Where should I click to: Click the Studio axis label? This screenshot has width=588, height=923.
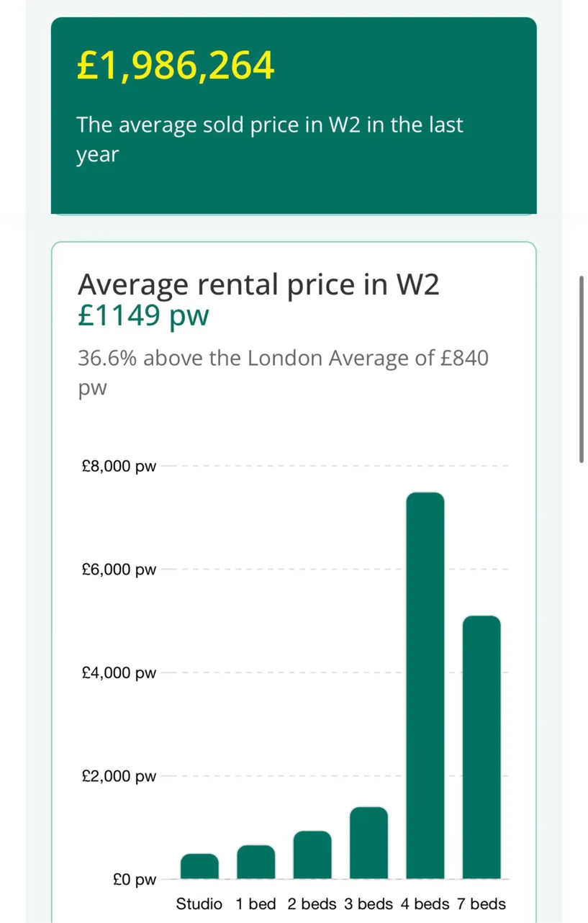tap(199, 904)
